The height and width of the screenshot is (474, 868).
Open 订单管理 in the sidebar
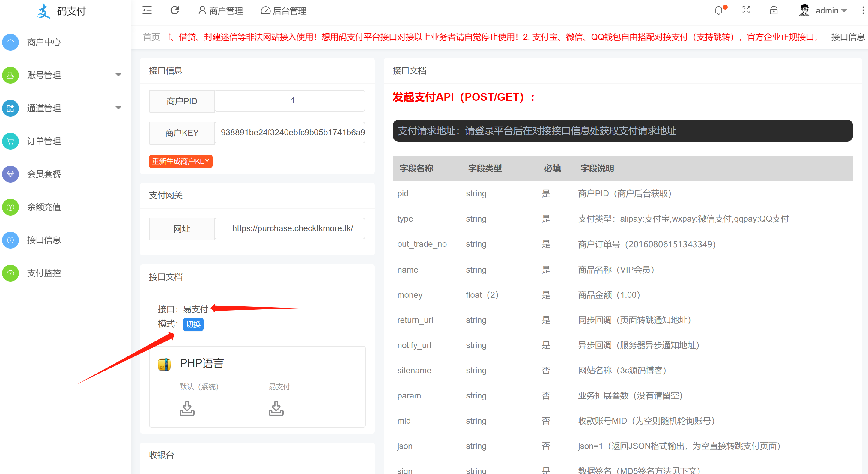(44, 141)
